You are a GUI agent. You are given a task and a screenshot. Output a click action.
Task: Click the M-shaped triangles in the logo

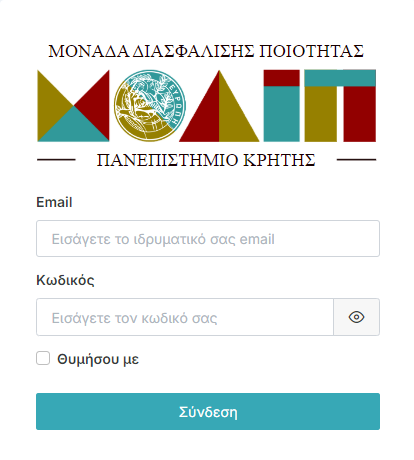73,106
